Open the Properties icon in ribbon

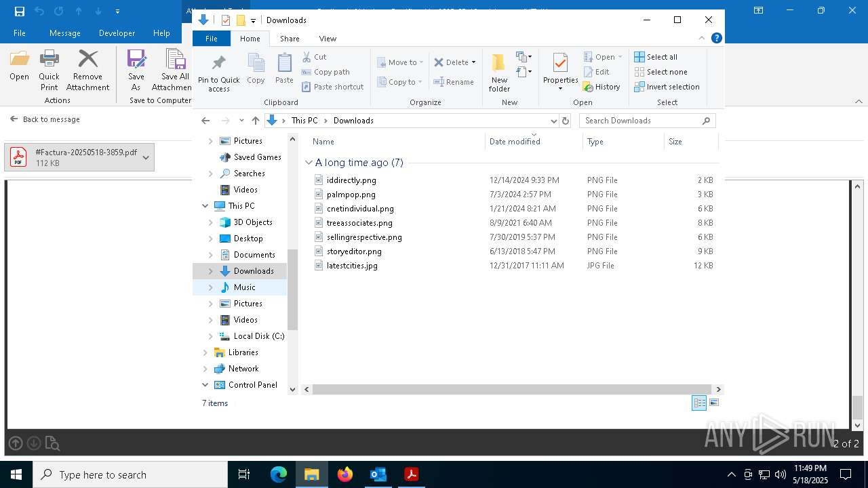coord(560,64)
